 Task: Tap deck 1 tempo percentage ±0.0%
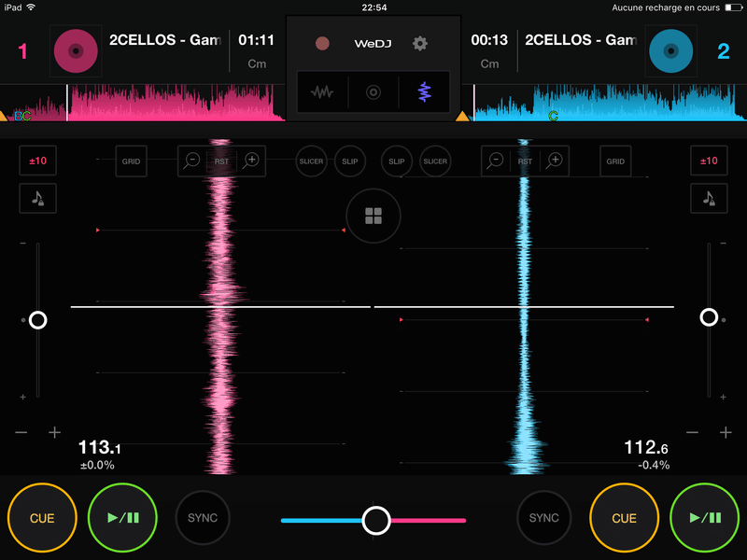97,465
